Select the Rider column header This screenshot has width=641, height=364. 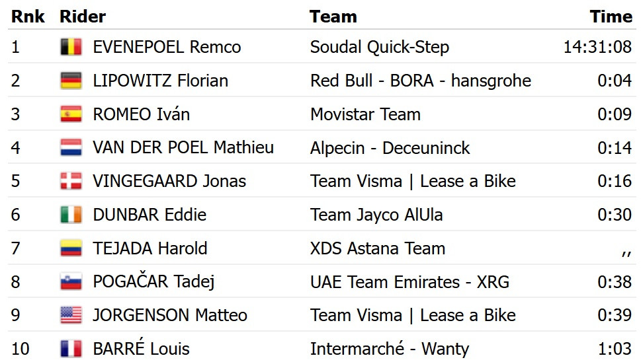(x=83, y=17)
